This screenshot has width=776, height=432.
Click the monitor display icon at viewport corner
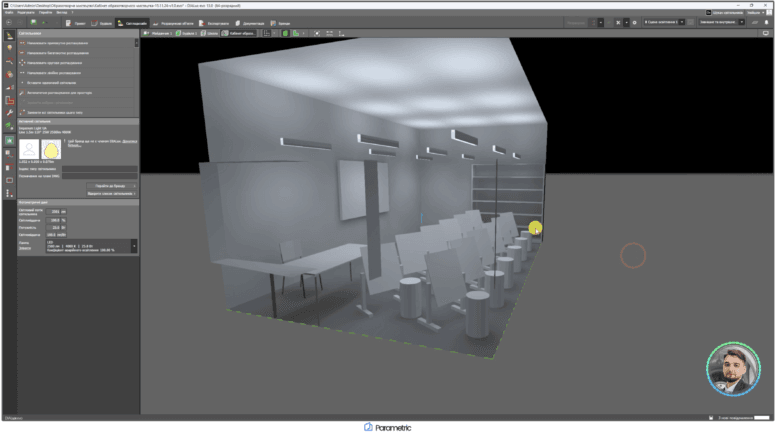tap(766, 33)
